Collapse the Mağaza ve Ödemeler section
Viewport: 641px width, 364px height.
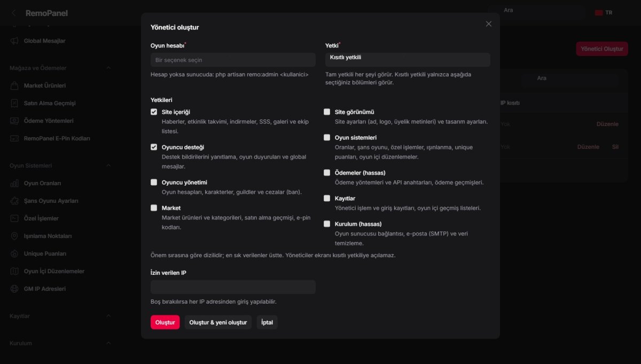coord(108,68)
